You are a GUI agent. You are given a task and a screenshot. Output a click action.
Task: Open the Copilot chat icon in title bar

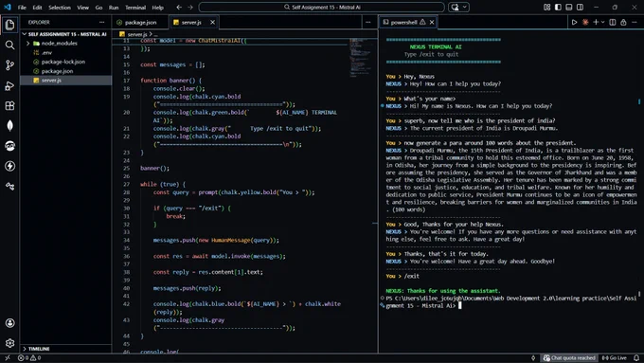[456, 7]
